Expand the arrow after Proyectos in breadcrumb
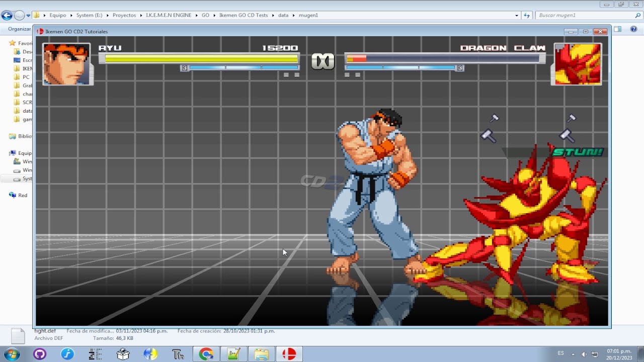This screenshot has height=362, width=644. pos(141,16)
